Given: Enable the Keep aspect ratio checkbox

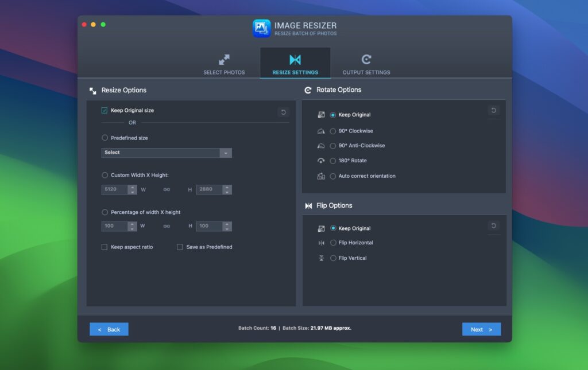Looking at the screenshot, I should [x=104, y=247].
